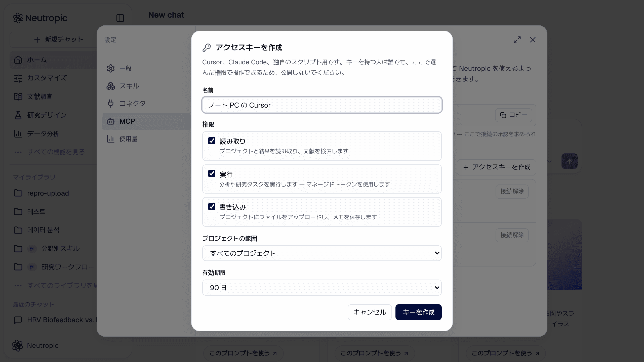This screenshot has height=362, width=644.
Task: Click the leftmost このプロンプトを使う link
Action: 243,353
